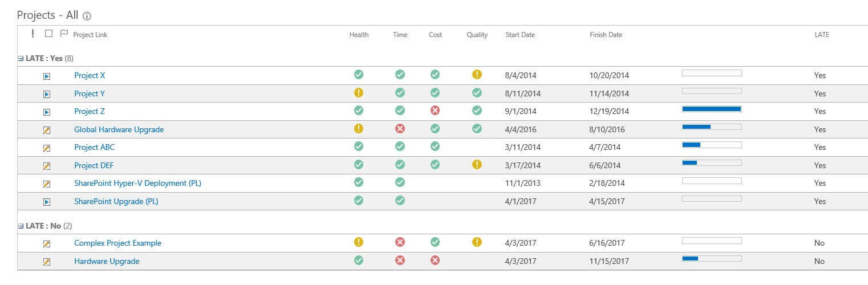868x285 pixels.
Task: Click finish date 6/16/2017
Action: click(607, 243)
